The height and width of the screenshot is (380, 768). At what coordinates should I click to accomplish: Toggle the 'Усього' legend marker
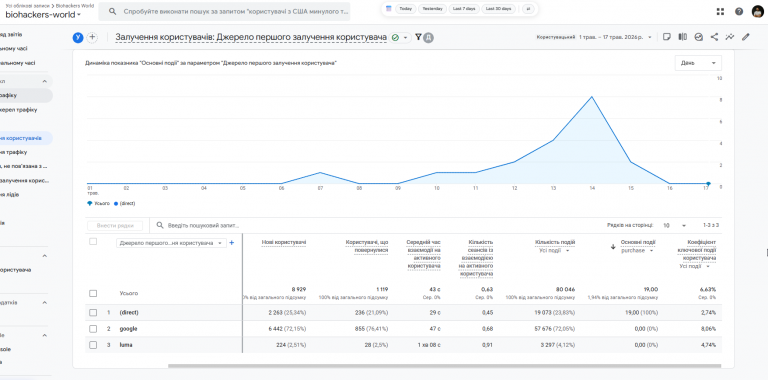click(90, 203)
